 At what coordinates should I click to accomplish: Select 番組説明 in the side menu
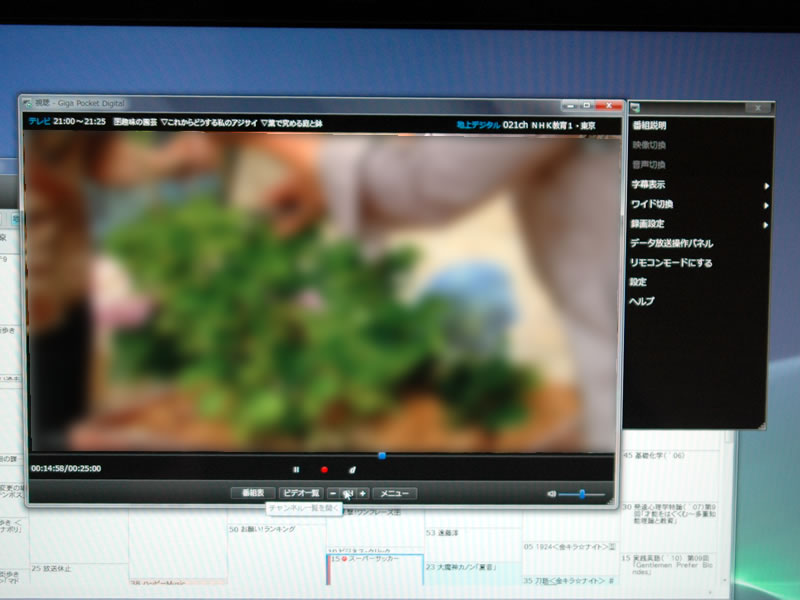click(649, 126)
